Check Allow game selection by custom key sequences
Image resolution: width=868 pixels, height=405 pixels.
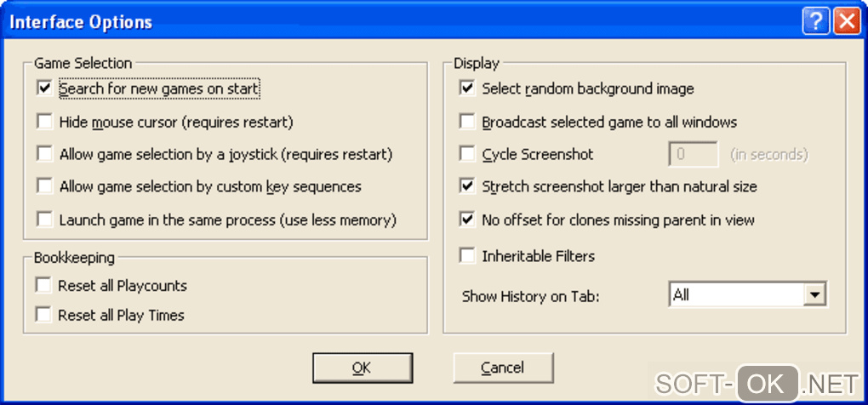click(x=45, y=186)
